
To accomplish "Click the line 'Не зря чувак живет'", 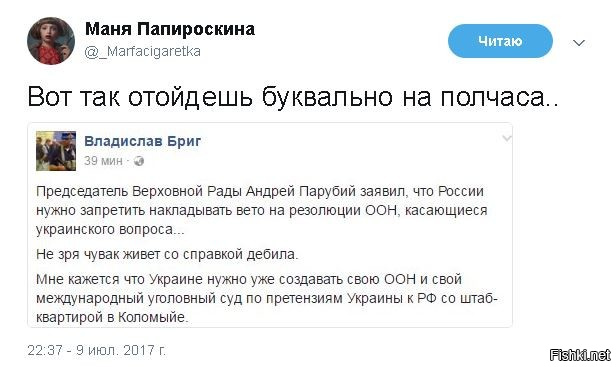I will point(167,255).
